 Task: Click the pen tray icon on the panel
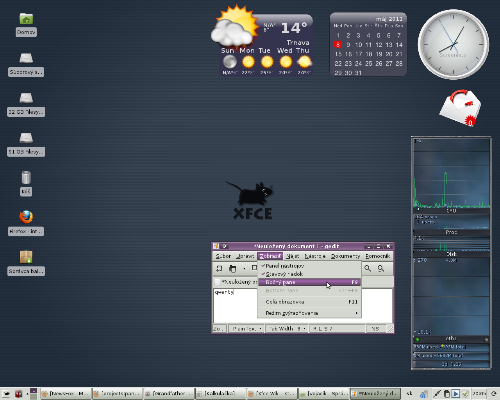pos(437,394)
